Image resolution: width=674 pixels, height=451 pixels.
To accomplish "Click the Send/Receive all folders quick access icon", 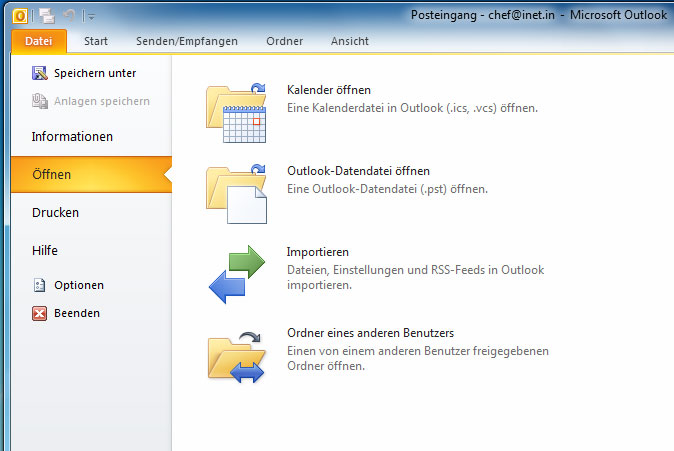I will pos(47,15).
